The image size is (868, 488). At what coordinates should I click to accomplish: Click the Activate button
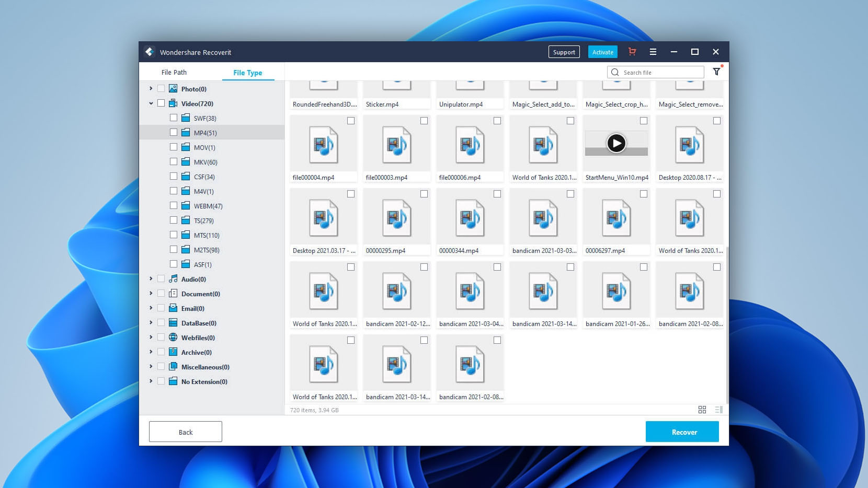point(603,52)
